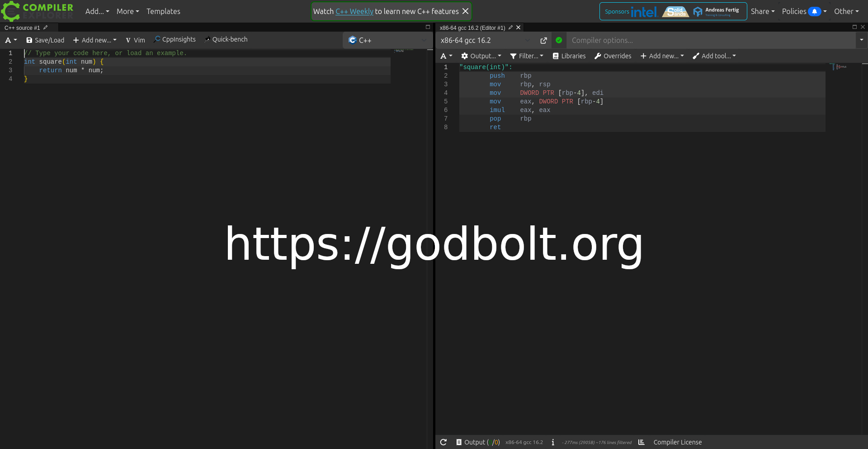Open Templates

(x=163, y=11)
